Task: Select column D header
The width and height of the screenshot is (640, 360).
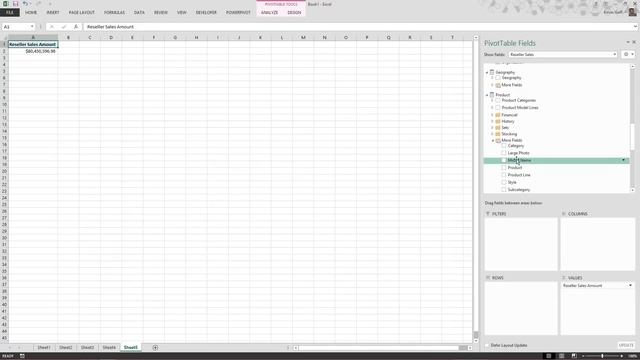Action: [x=111, y=37]
